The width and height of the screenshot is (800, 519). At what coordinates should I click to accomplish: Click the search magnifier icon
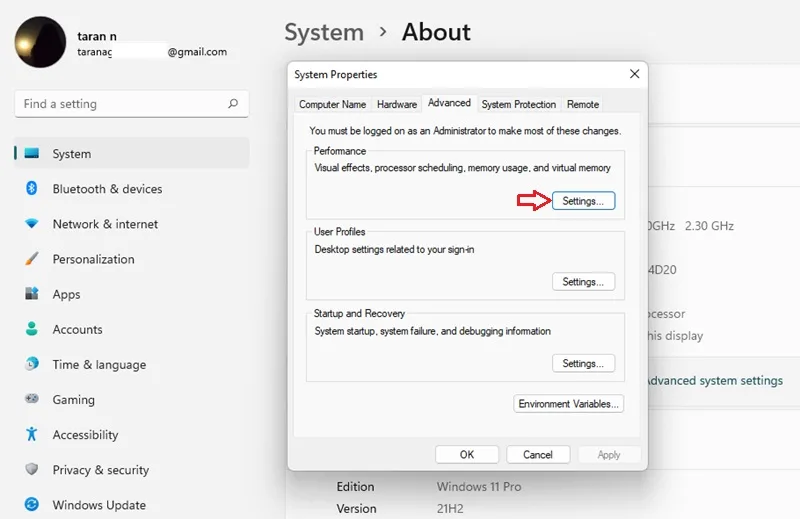coord(233,104)
